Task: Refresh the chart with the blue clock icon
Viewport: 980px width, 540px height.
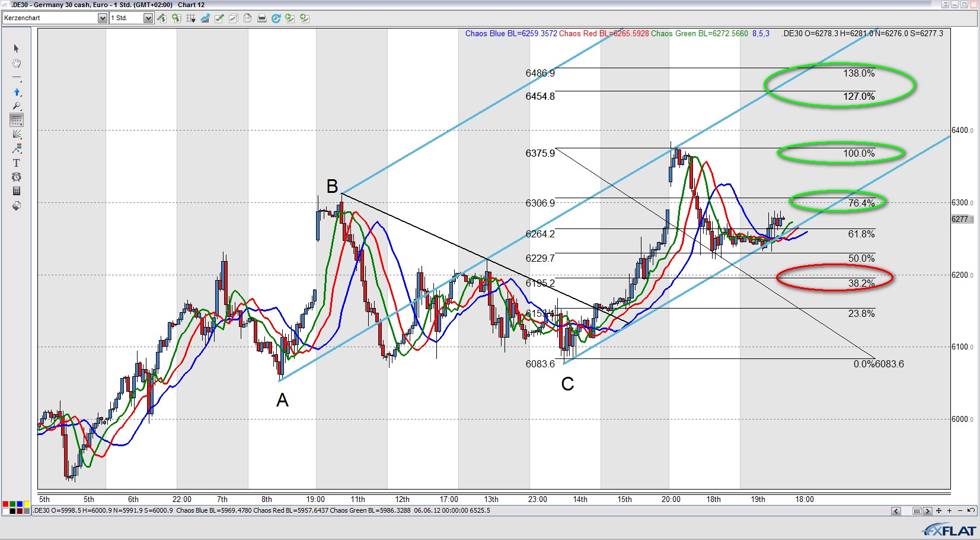Action: click(276, 18)
